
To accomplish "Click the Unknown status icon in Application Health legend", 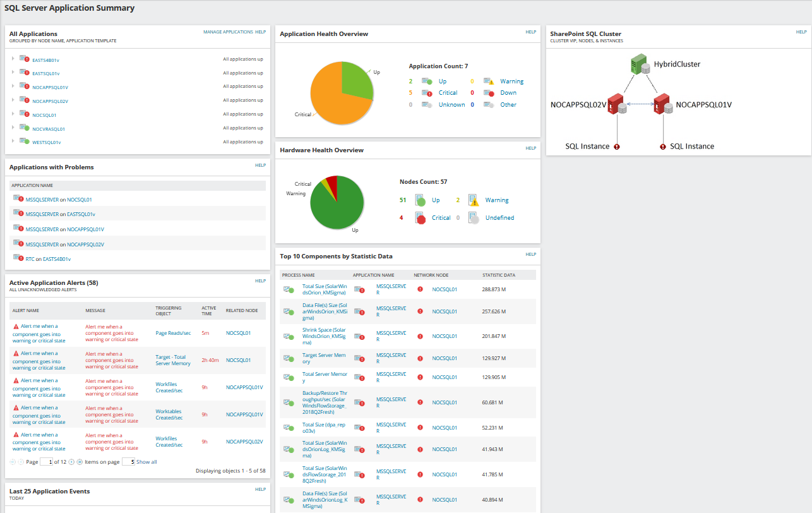I will pos(427,105).
